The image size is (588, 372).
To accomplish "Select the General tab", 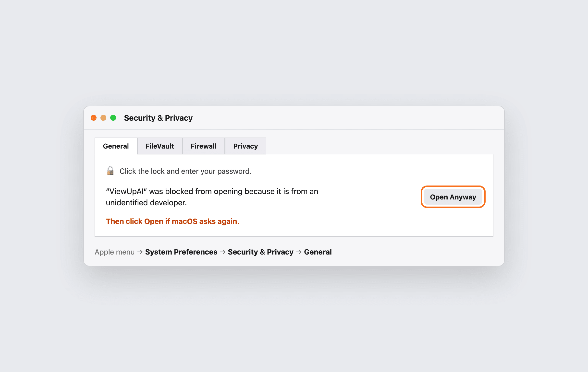I will pos(116,146).
